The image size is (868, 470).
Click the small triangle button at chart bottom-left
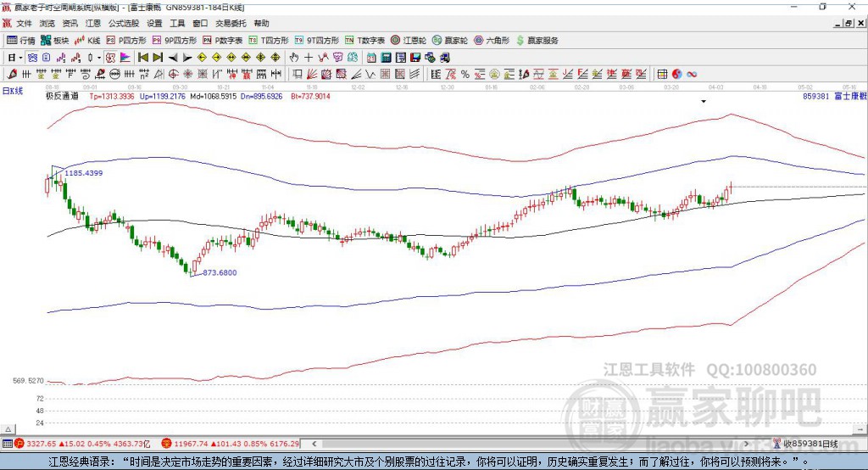click(x=8, y=429)
